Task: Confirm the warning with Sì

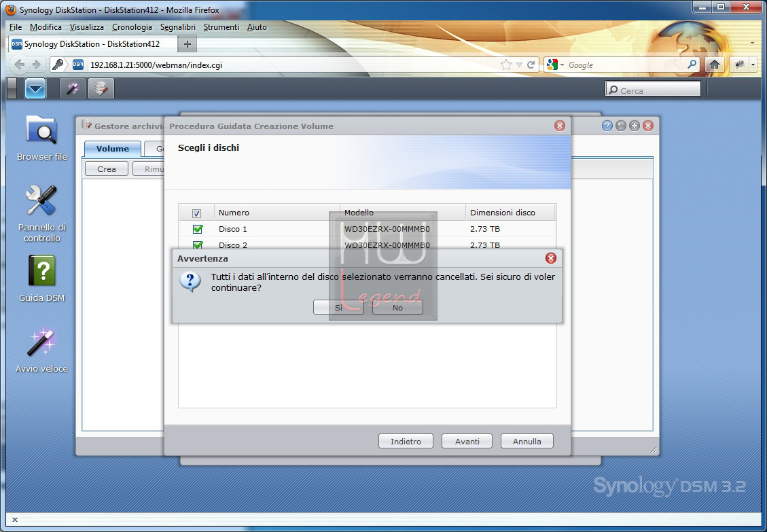Action: 338,307
